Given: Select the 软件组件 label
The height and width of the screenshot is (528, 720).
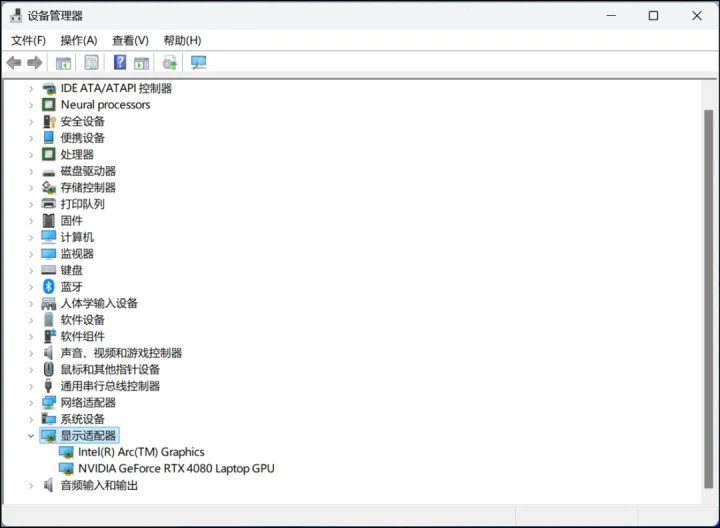Looking at the screenshot, I should 83,336.
